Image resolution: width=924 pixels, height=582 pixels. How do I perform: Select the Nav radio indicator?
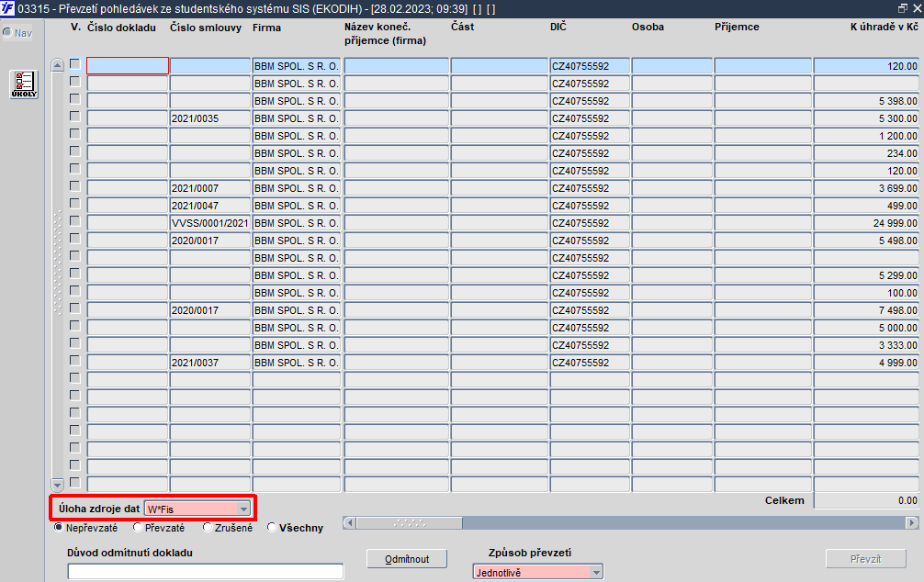7,32
